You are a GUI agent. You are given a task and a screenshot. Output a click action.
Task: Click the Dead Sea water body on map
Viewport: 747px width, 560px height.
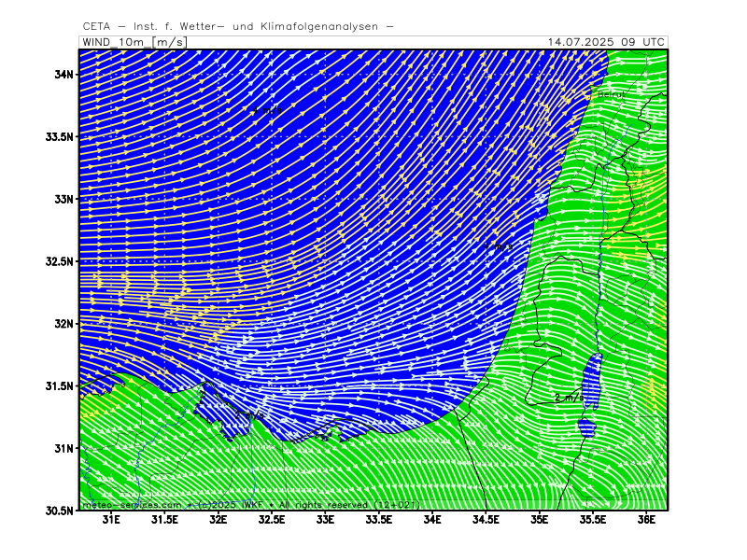[x=593, y=381]
